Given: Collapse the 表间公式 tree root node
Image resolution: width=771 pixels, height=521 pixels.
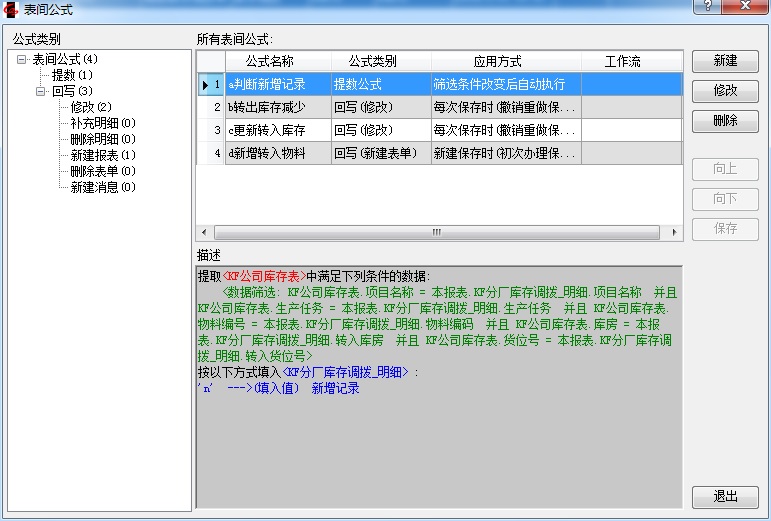Looking at the screenshot, I should (x=22, y=59).
